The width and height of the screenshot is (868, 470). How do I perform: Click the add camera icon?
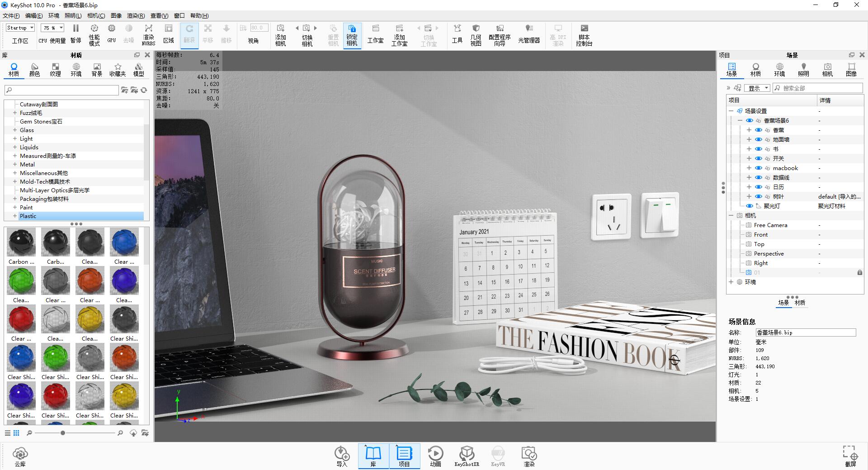281,28
